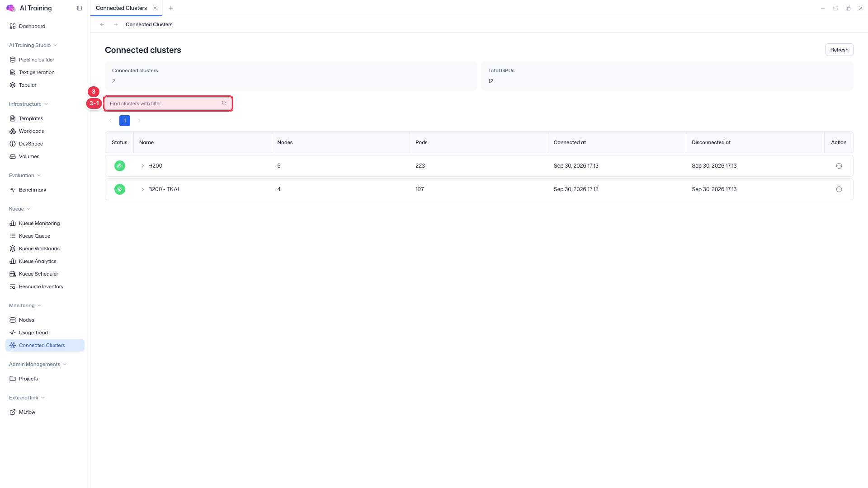
Task: Open action menu for H200 cluster
Action: click(x=839, y=166)
